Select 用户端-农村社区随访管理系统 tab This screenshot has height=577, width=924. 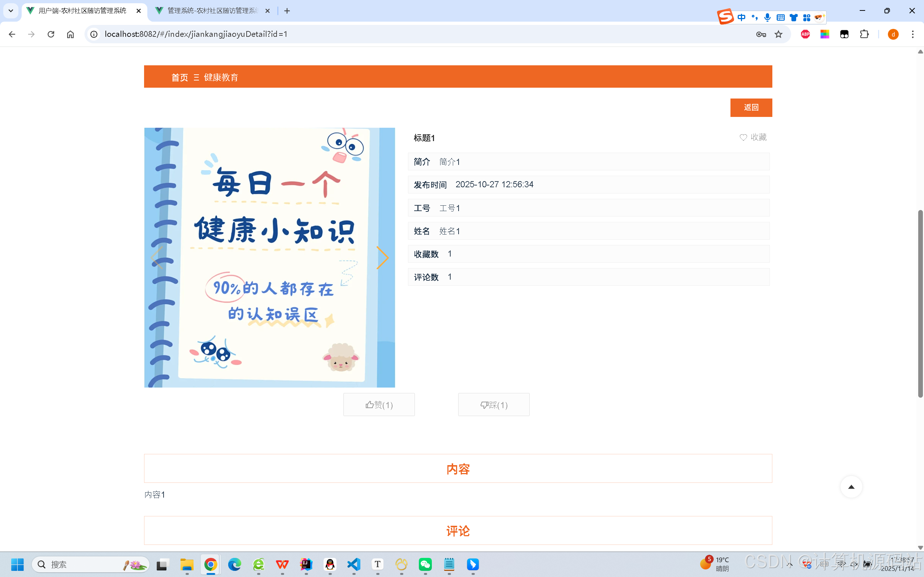click(x=82, y=11)
